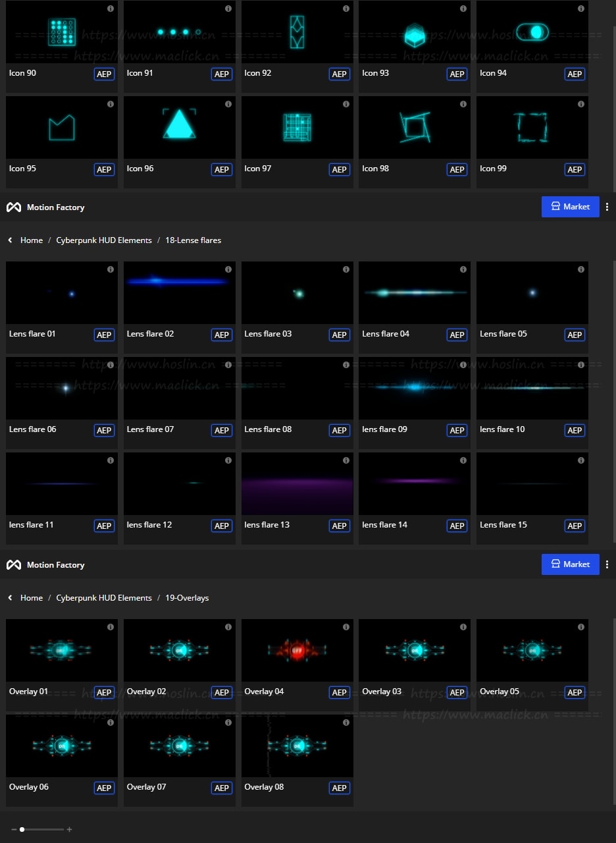
Task: Select the Overlay 08 thumbnail preview
Action: click(x=297, y=746)
